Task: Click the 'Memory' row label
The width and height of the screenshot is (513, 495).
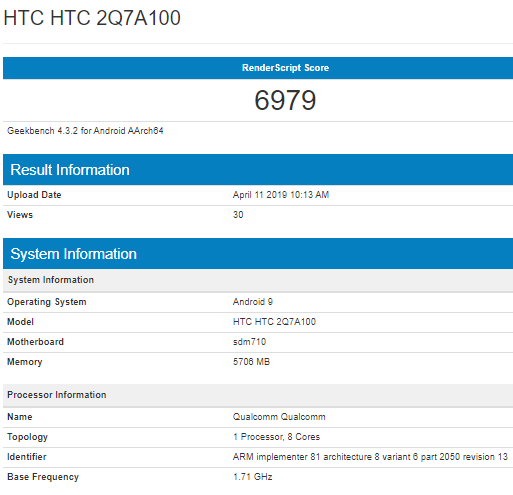Action: pyautogui.click(x=25, y=362)
